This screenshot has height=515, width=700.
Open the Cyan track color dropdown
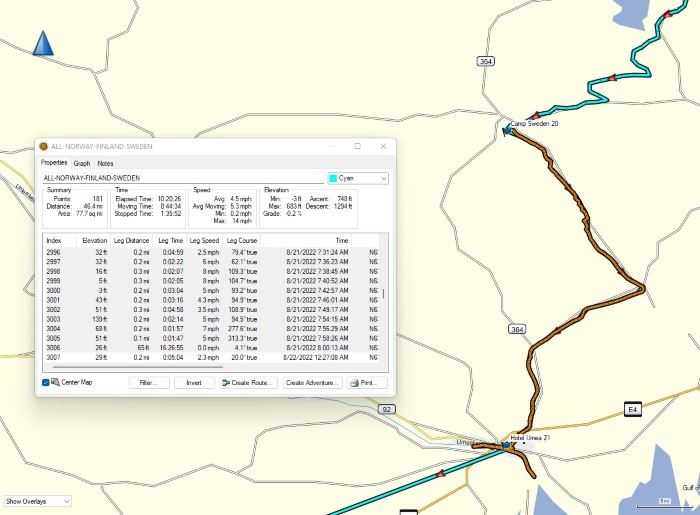[358, 178]
